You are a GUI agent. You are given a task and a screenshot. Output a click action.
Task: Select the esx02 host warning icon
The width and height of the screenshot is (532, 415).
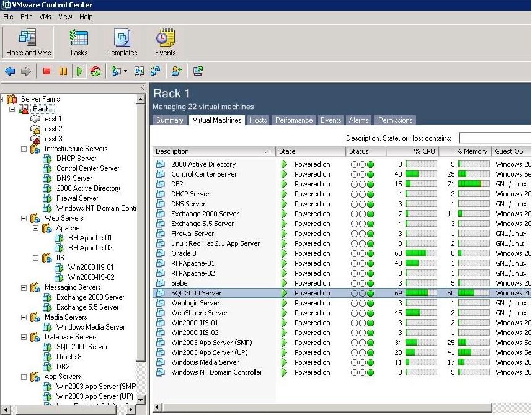35,129
